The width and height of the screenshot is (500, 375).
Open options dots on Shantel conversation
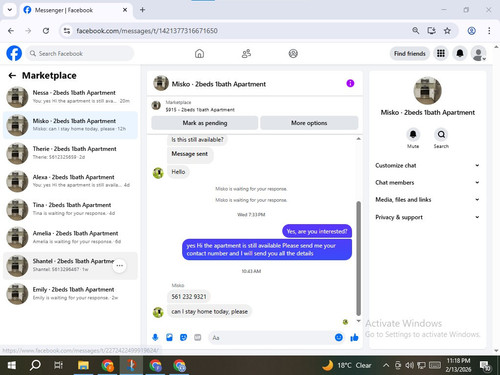click(119, 266)
